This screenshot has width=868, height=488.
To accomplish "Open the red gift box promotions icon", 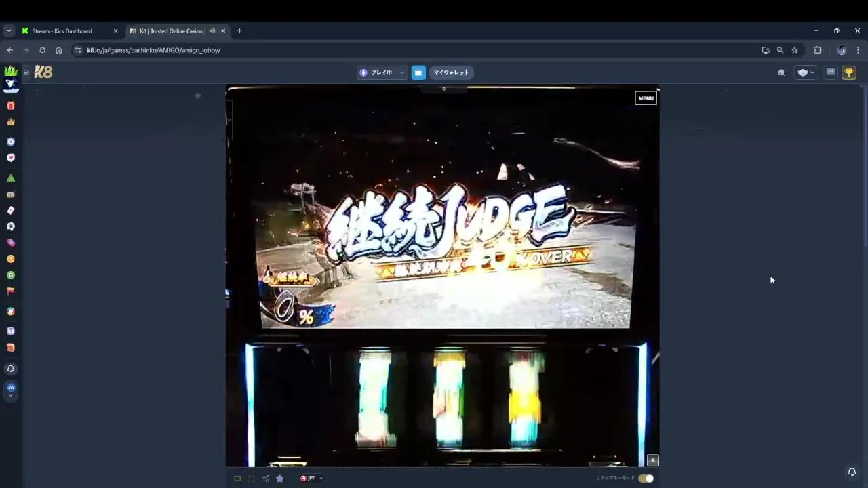I will point(11,105).
